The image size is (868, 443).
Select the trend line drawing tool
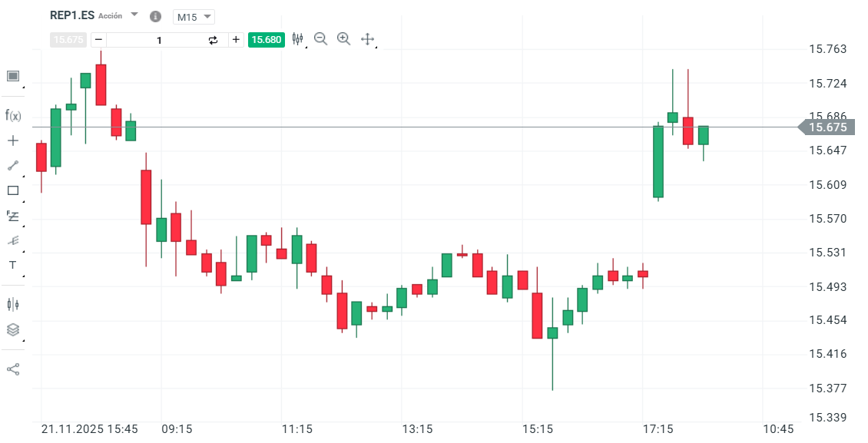point(12,165)
